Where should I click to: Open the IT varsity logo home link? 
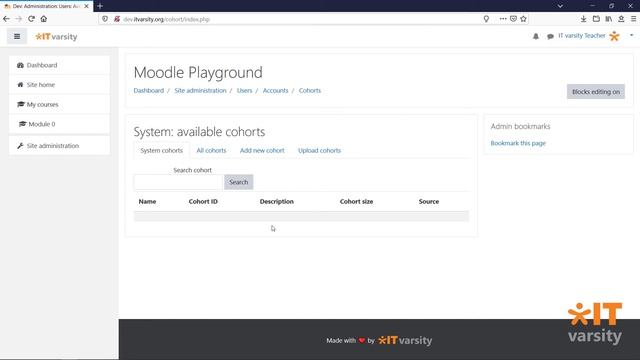point(56,37)
